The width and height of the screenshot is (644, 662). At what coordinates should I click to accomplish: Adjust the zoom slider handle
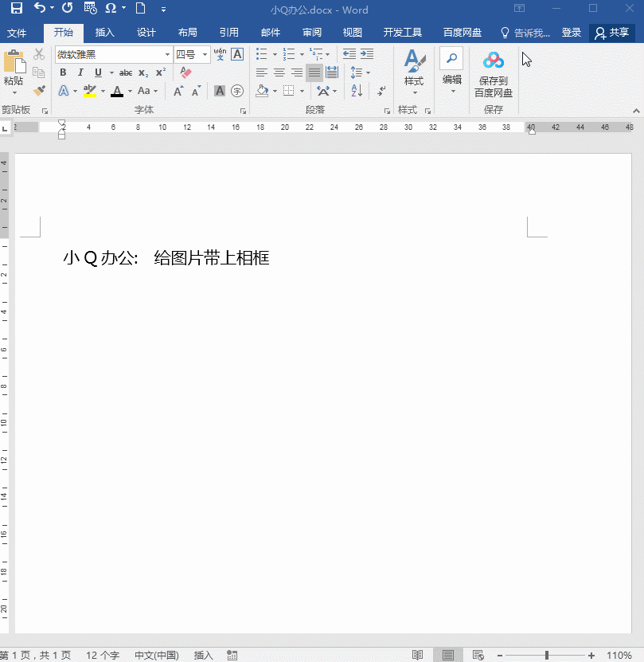[547, 655]
